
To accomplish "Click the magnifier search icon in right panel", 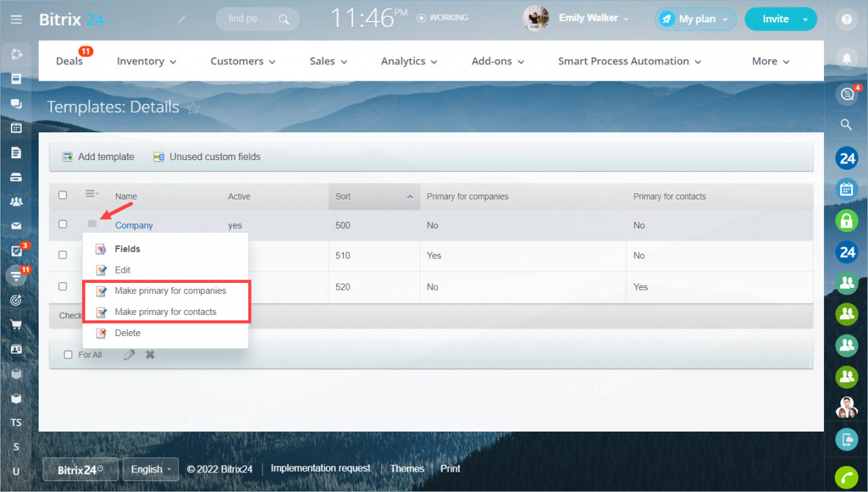I will pyautogui.click(x=846, y=125).
